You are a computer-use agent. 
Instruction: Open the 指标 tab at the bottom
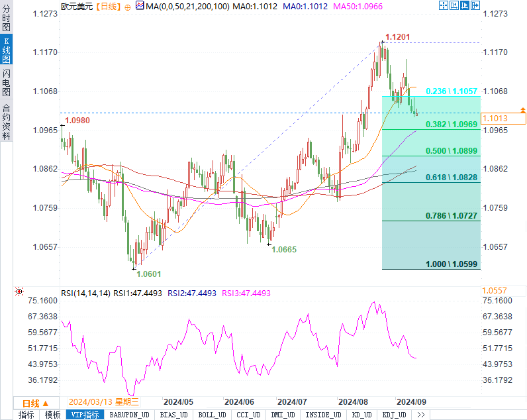(26, 415)
